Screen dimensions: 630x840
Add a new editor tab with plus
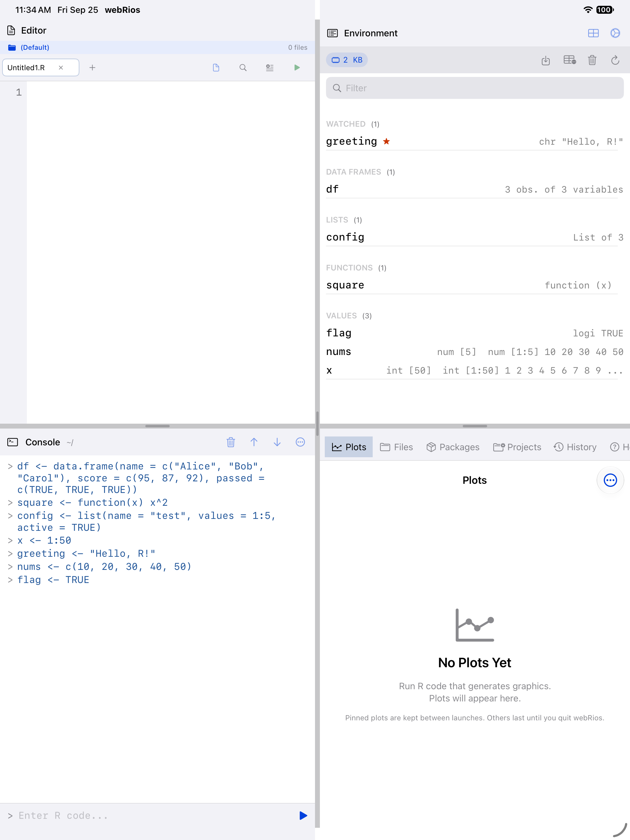point(92,67)
